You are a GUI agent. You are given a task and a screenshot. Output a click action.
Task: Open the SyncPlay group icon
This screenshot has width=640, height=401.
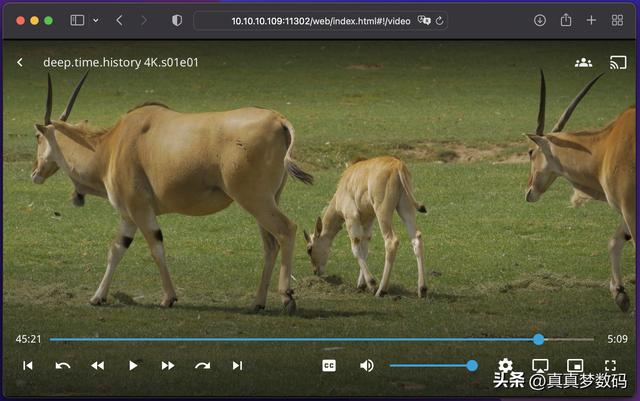point(583,62)
